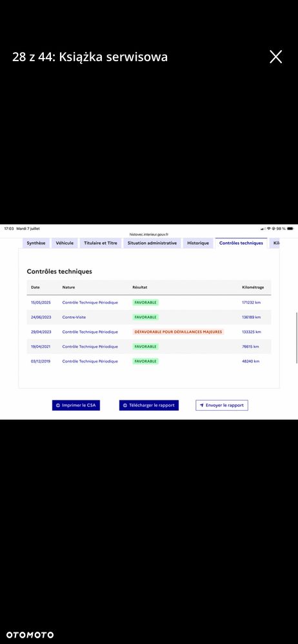
Task: Click the Résultat column header
Action: (x=140, y=287)
